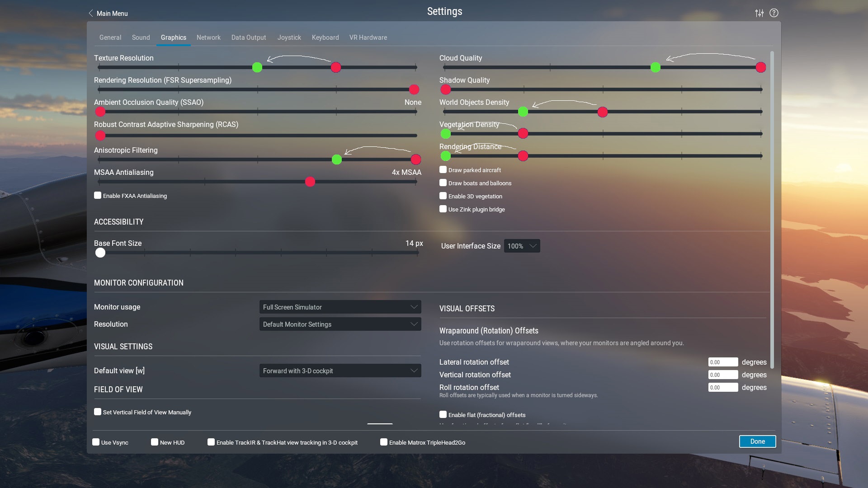This screenshot has width=868, height=488.
Task: Open the Monitor usage dropdown
Action: (x=340, y=307)
